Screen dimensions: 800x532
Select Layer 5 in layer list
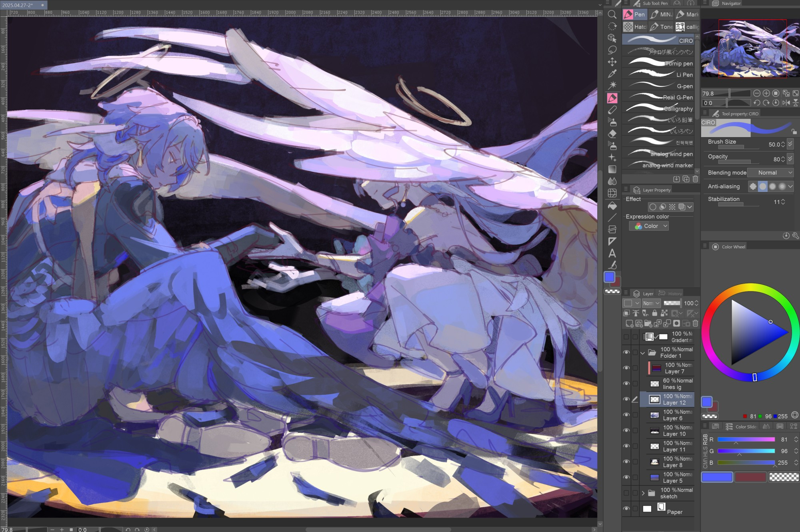click(667, 477)
